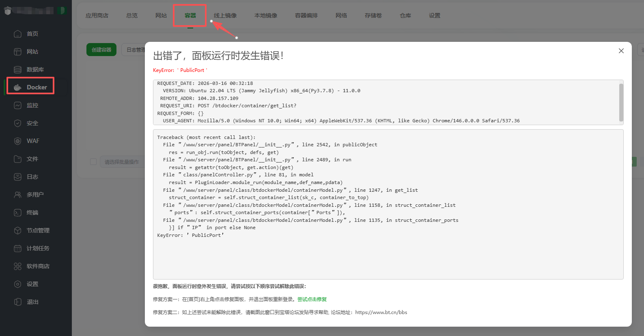Open the Software Store grid icon

click(17, 266)
